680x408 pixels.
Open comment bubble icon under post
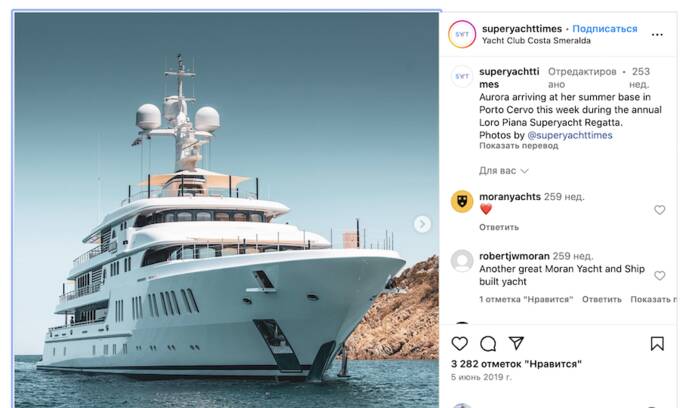coord(488,344)
